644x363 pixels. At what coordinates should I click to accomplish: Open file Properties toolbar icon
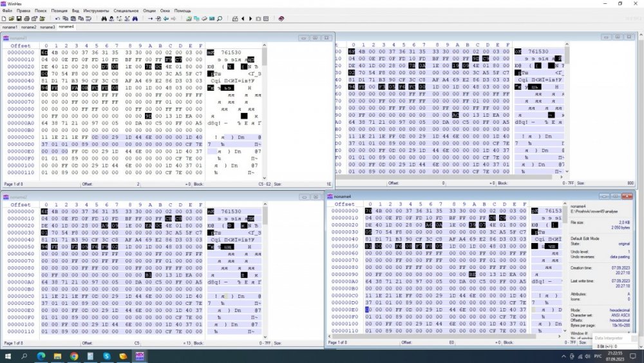34,19
